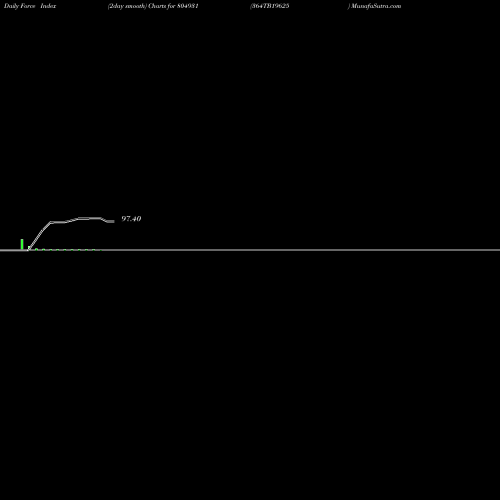The image size is (500, 500).
Task: Click the tall green force index bar
Action: point(22,244)
